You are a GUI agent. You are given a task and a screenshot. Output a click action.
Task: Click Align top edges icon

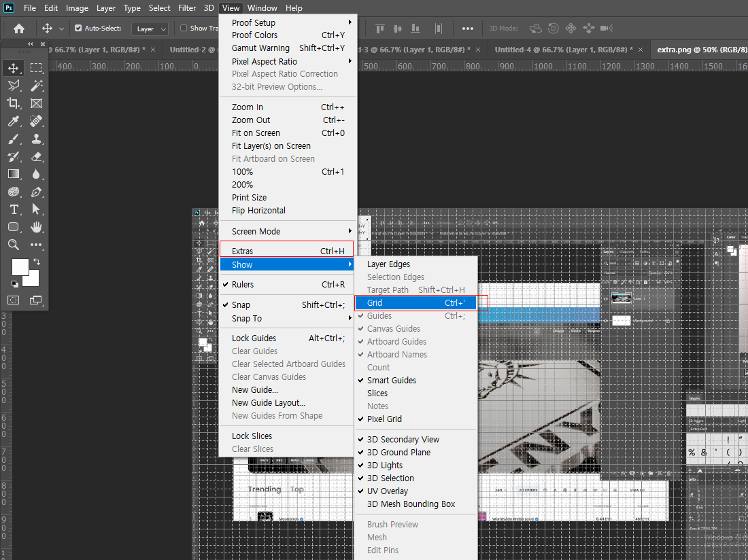379,29
